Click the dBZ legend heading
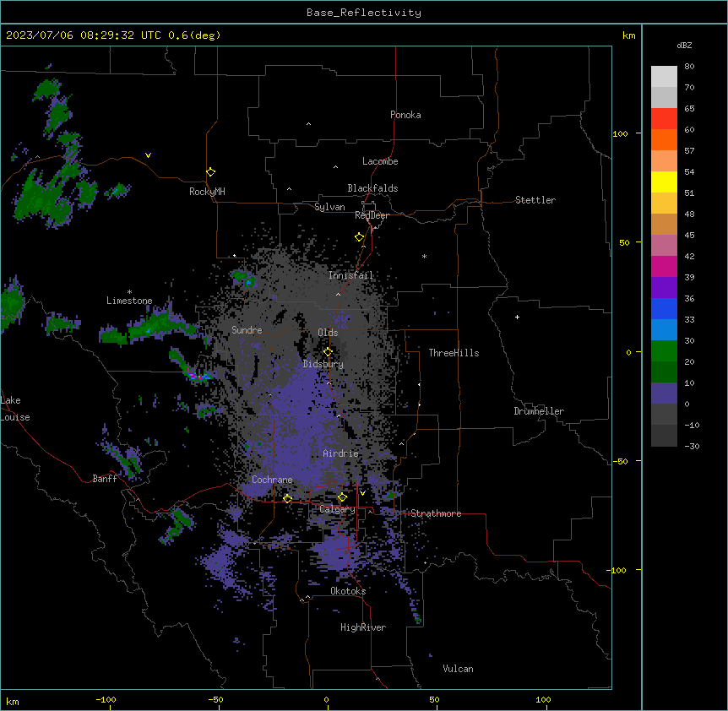Screen dimensions: 728x711 point(684,46)
